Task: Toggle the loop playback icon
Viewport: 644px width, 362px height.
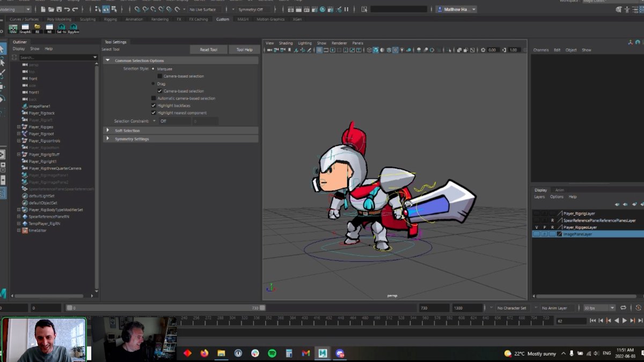Action: click(x=623, y=308)
